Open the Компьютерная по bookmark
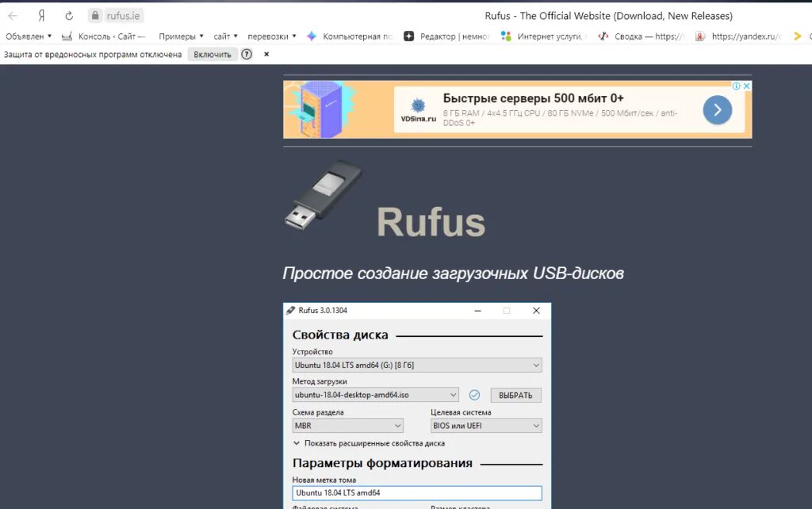 coord(350,36)
